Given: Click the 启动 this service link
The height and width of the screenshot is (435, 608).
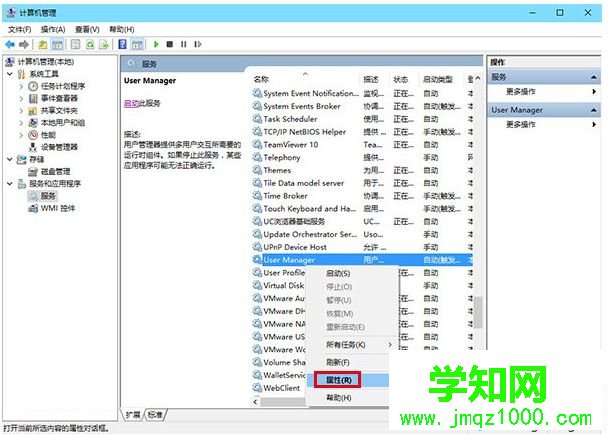Looking at the screenshot, I should (x=131, y=104).
